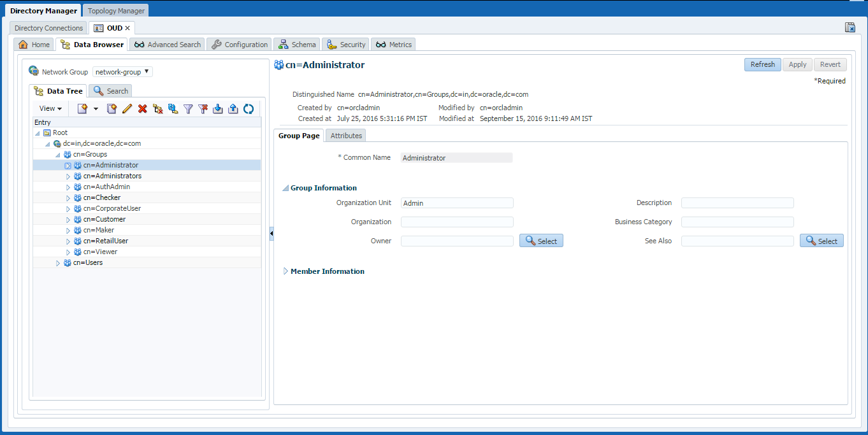Switch to the Attributes tab
Image resolution: width=868 pixels, height=435 pixels.
(x=346, y=136)
